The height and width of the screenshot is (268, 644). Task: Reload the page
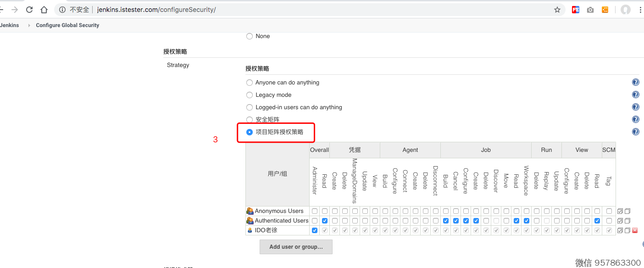click(x=29, y=10)
